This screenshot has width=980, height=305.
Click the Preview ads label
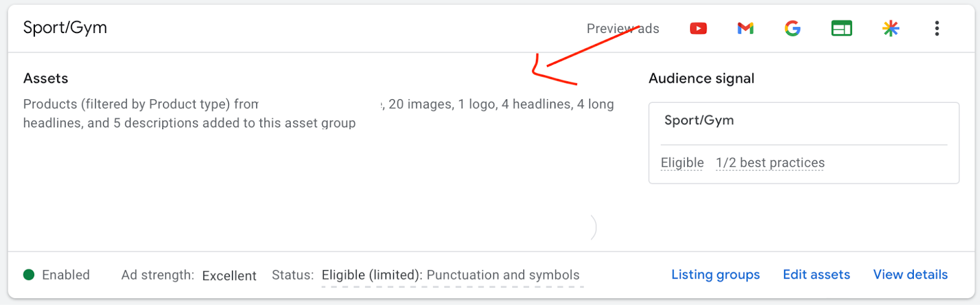pos(622,29)
